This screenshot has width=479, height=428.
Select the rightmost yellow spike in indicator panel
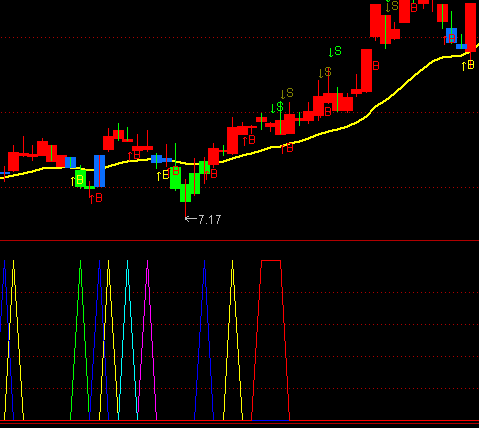coord(233,340)
